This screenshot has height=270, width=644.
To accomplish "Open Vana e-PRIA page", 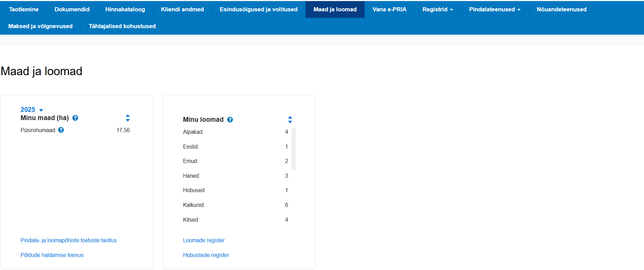I will tap(389, 10).
